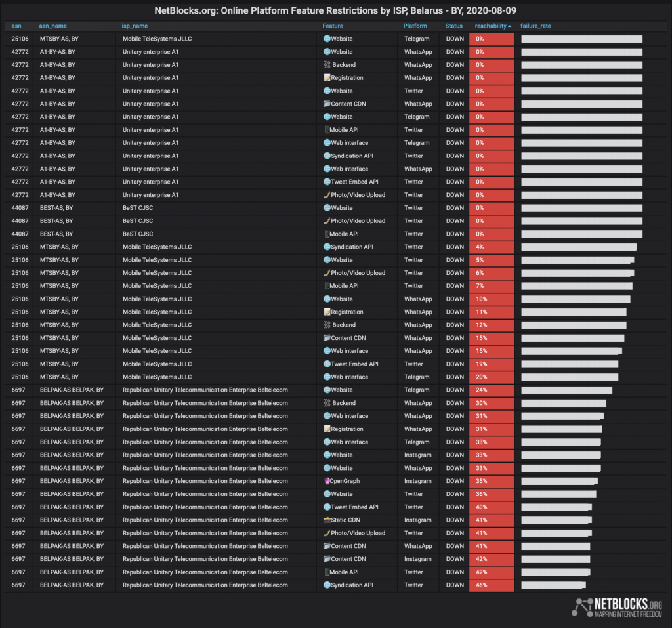Click 'Twitter' in the 7% reachability row
The image size is (672, 628).
click(x=413, y=286)
